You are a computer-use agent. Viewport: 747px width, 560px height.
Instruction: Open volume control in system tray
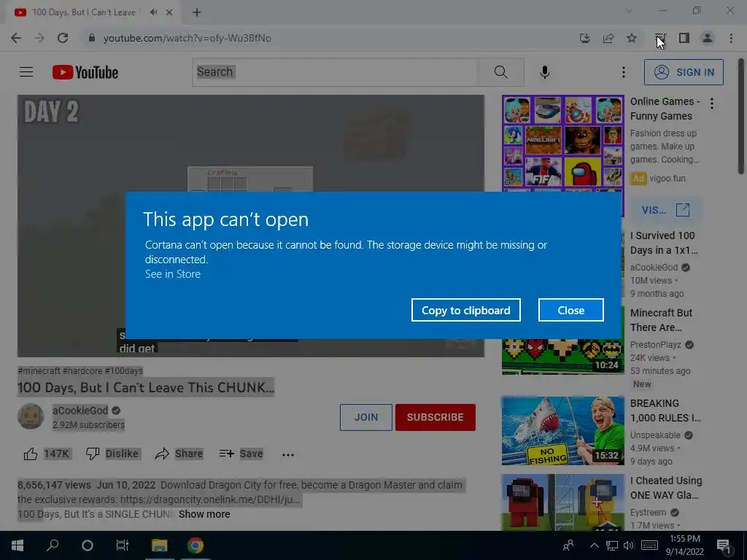point(629,545)
